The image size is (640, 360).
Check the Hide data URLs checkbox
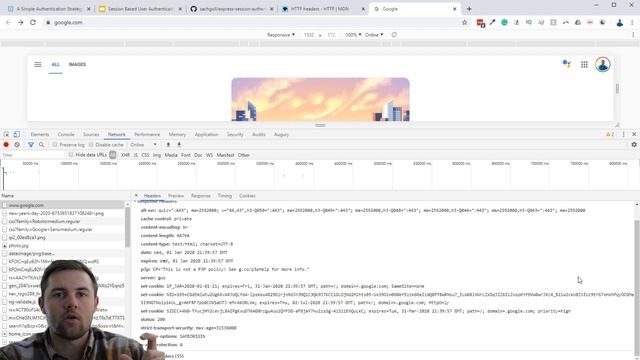71,155
